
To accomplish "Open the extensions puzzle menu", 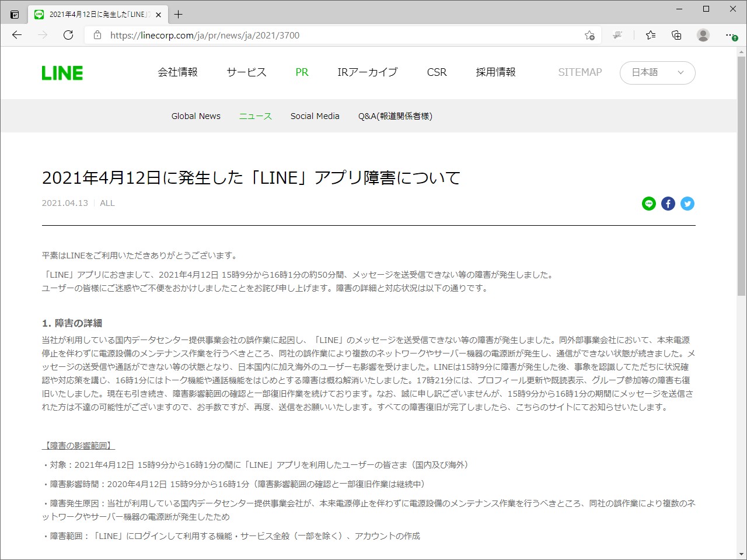I will (618, 35).
